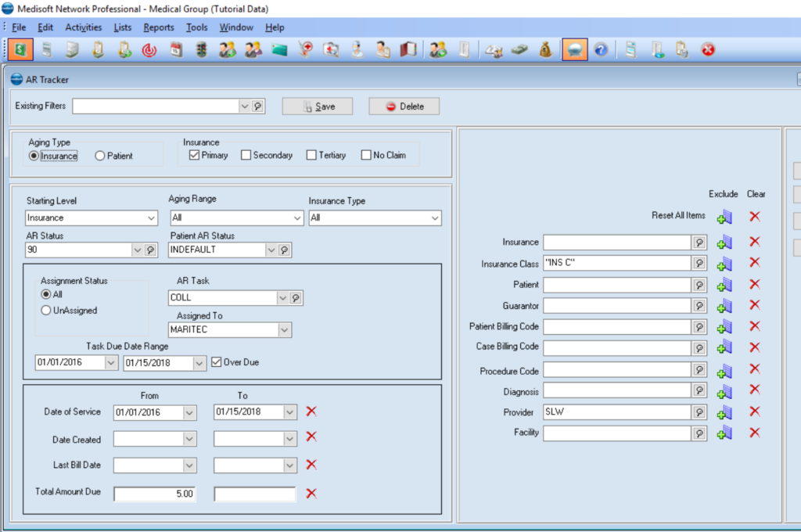Open the calendar appointment toolbar icon
The width and height of the screenshot is (801, 532).
click(x=176, y=50)
